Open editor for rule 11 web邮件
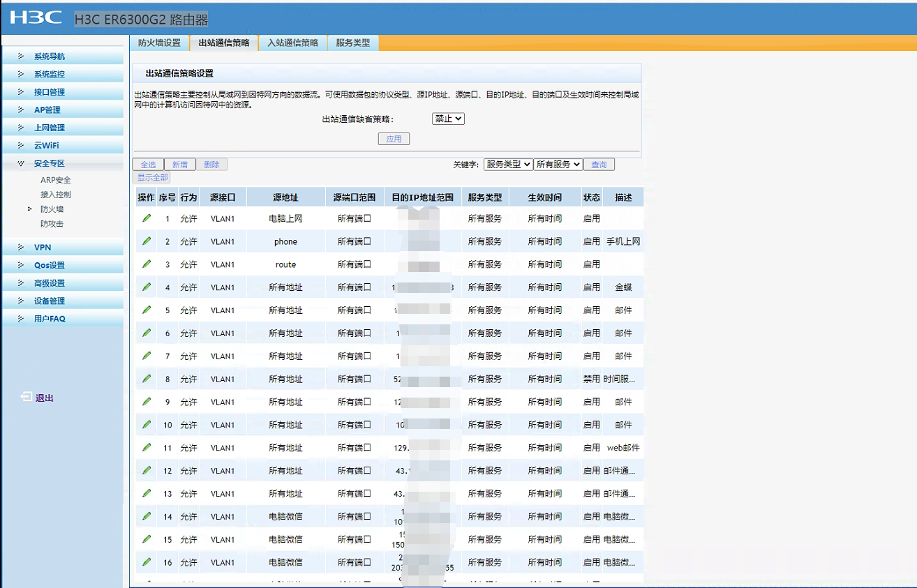Image resolution: width=917 pixels, height=588 pixels. pyautogui.click(x=147, y=447)
